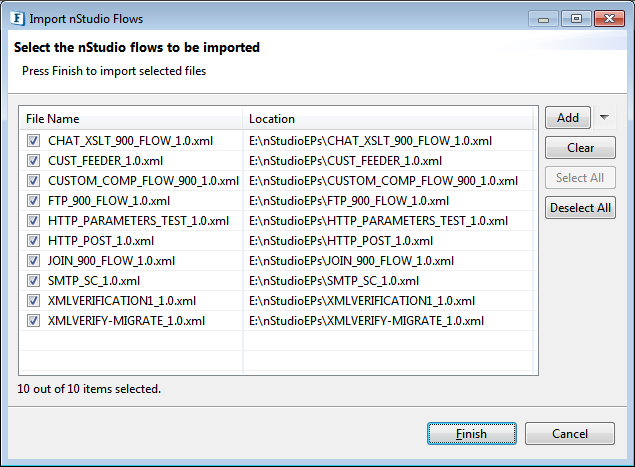Click Finish to import selected files
Viewport: 635px width, 467px height.
(x=472, y=434)
